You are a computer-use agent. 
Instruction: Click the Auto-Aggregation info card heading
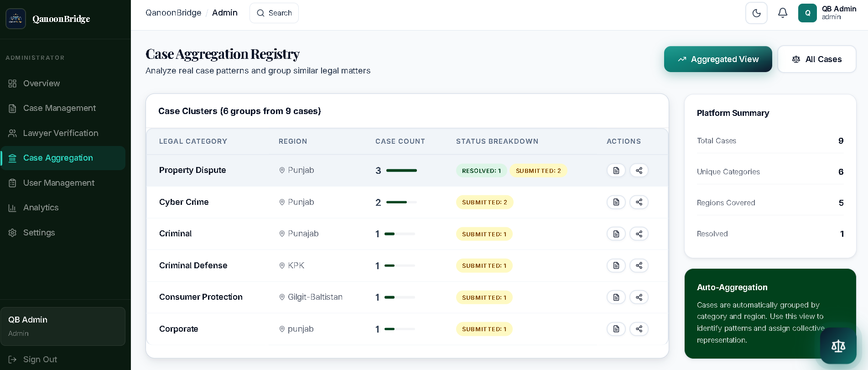(x=732, y=287)
